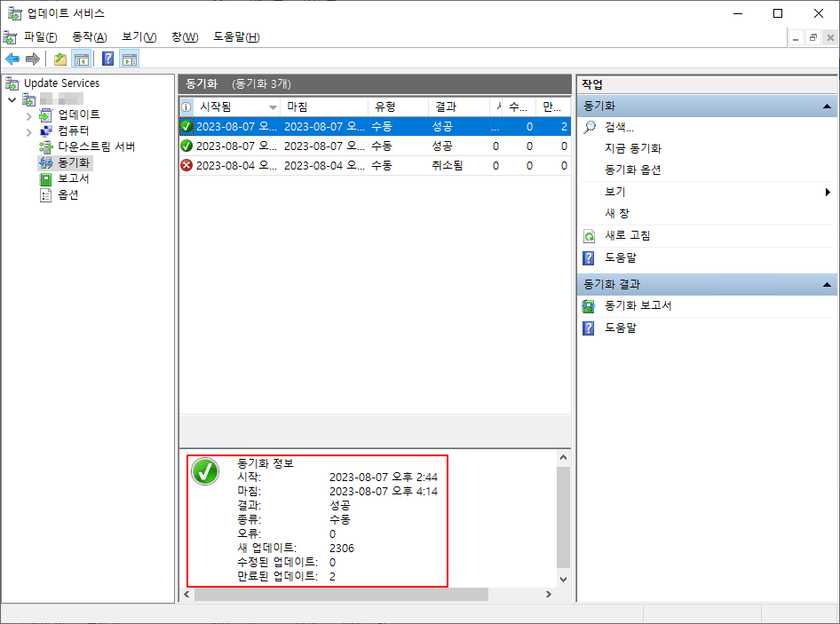This screenshot has width=840, height=624.
Task: Click the Back arrow toolbar icon
Action: (x=12, y=59)
